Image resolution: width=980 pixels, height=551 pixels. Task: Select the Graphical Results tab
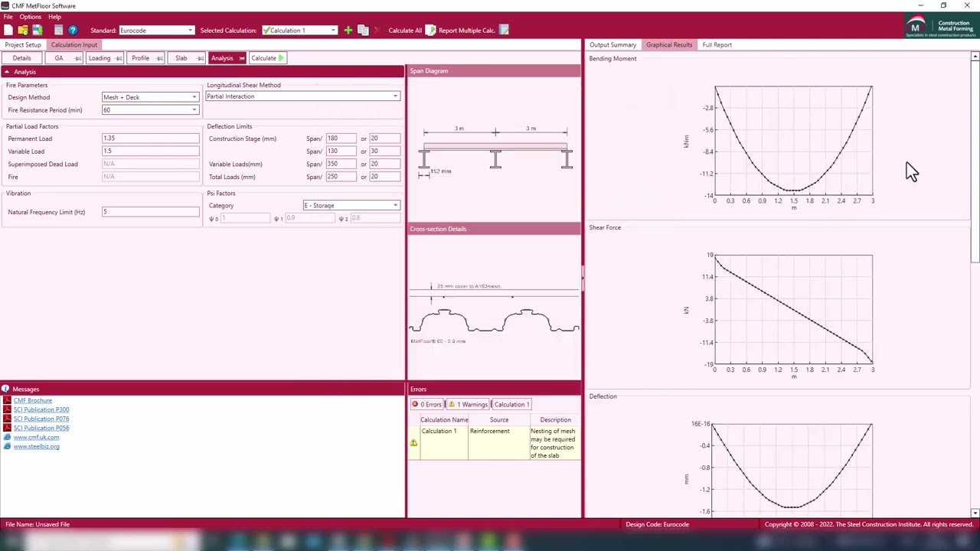(669, 44)
